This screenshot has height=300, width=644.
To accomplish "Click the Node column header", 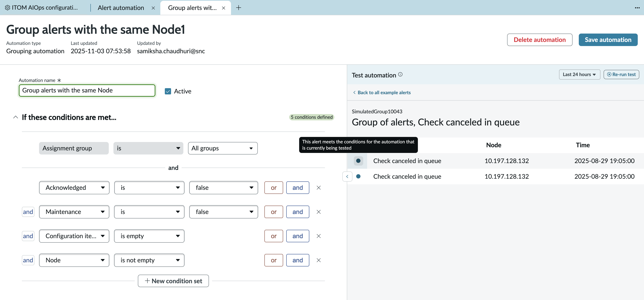I will [x=493, y=145].
